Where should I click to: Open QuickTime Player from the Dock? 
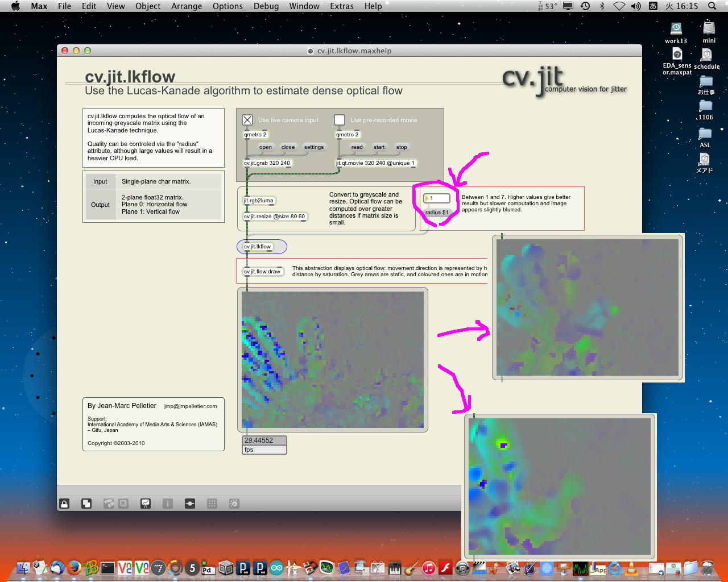615,567
